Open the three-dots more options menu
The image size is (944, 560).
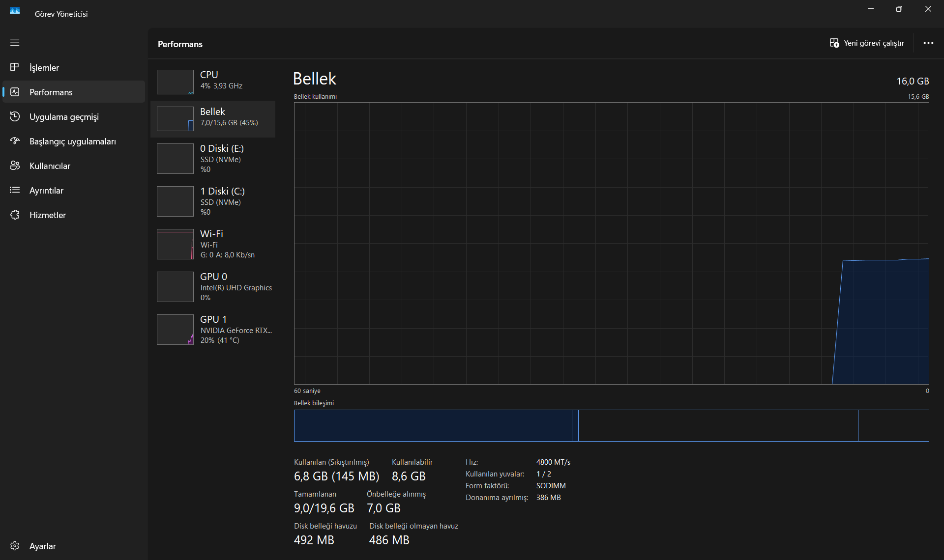click(928, 43)
